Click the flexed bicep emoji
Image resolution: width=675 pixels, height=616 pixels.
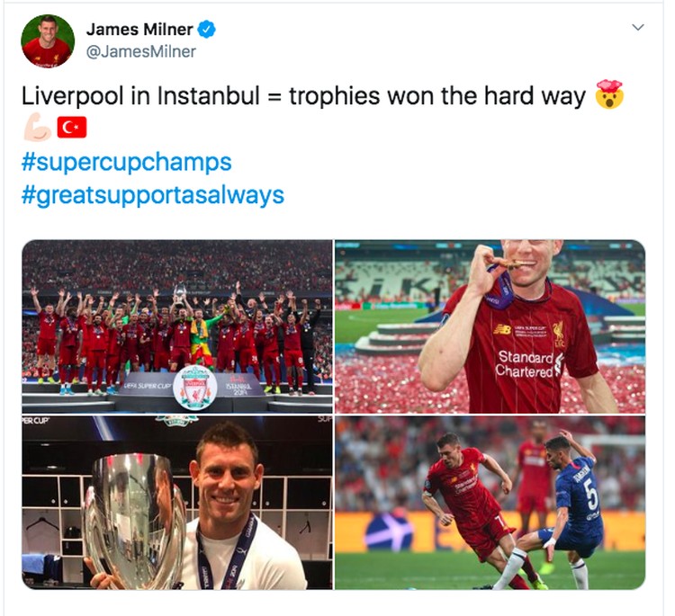(37, 128)
